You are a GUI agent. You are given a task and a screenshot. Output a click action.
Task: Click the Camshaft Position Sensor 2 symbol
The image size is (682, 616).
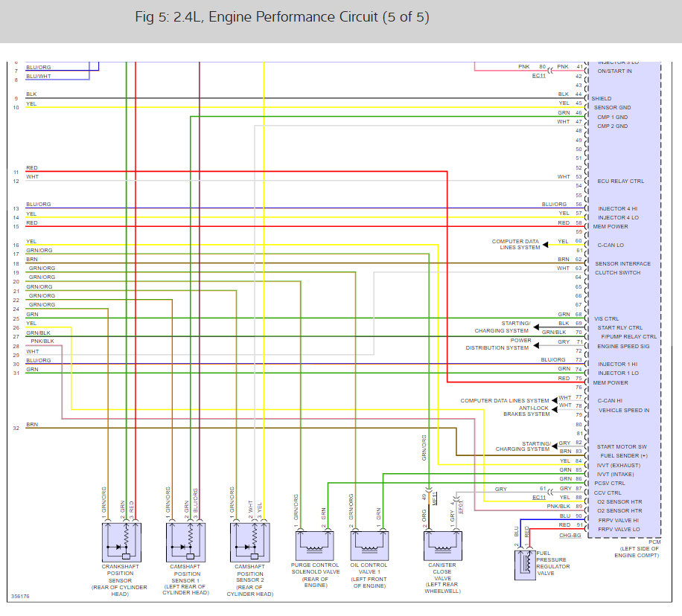249,542
